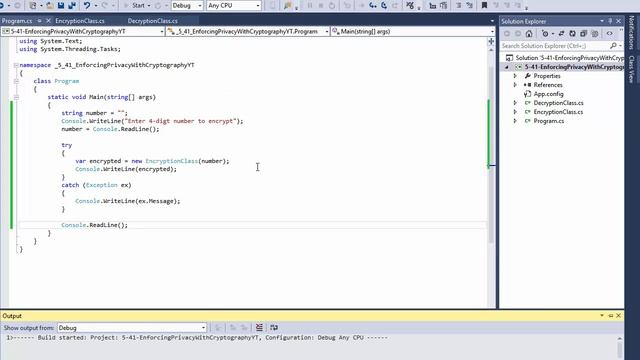Toggle auto-hide pin on Solution Explorer
Image resolution: width=640 pixels, height=360 pixels.
point(610,21)
